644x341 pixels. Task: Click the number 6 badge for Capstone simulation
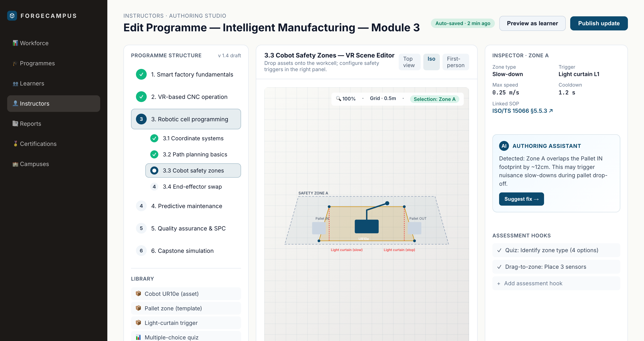[x=141, y=251]
